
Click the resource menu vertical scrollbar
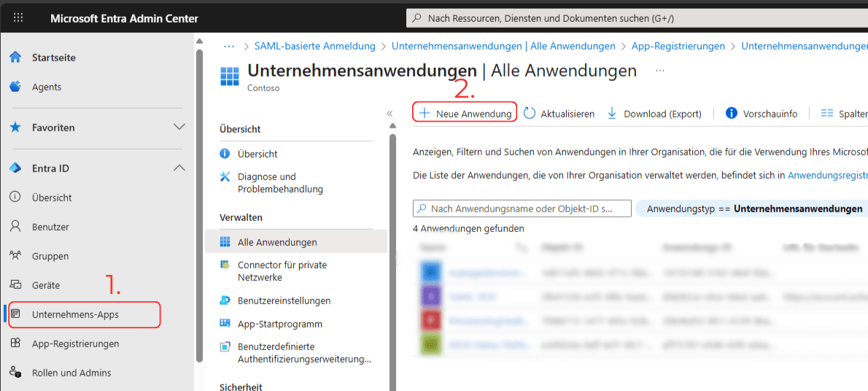point(392,263)
